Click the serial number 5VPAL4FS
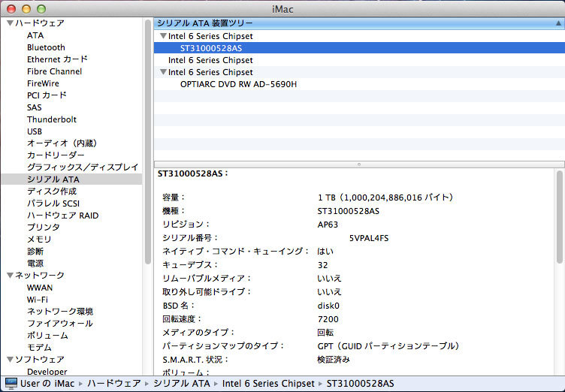The height and width of the screenshot is (392, 565). coord(369,238)
